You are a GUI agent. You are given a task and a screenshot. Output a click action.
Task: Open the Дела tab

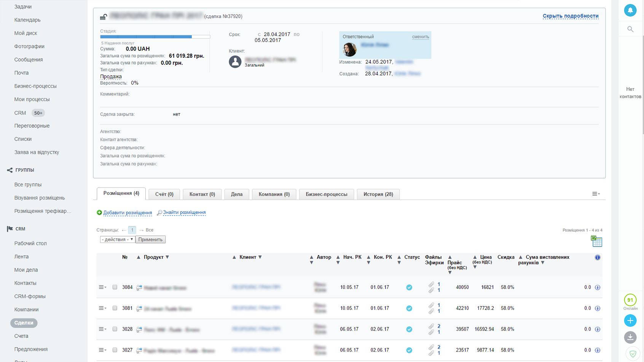pyautogui.click(x=237, y=194)
